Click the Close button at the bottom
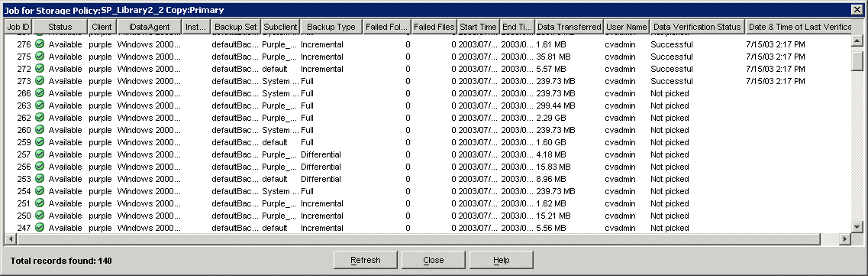The width and height of the screenshot is (868, 276). click(433, 260)
